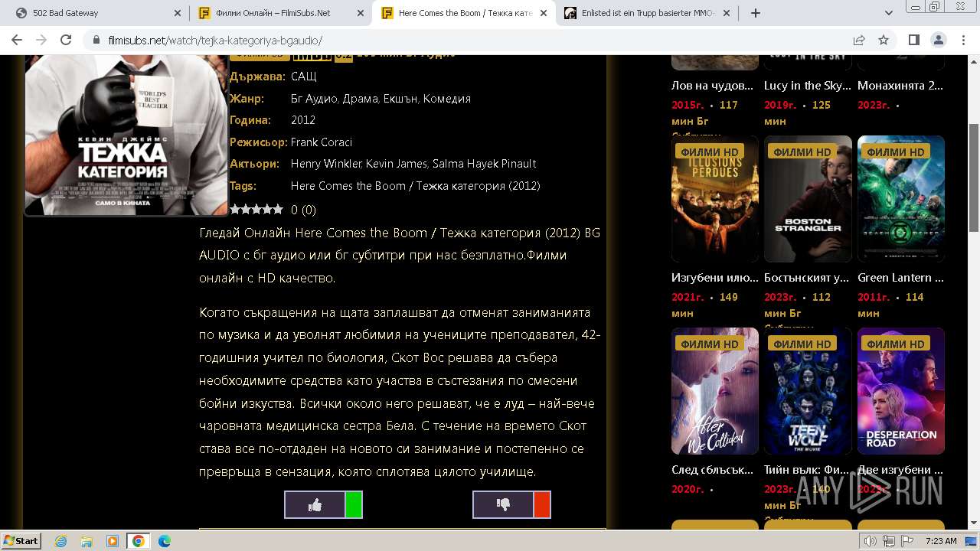Screen dimensions: 980x551
Task: Click the year 2012 link
Action: pos(303,120)
